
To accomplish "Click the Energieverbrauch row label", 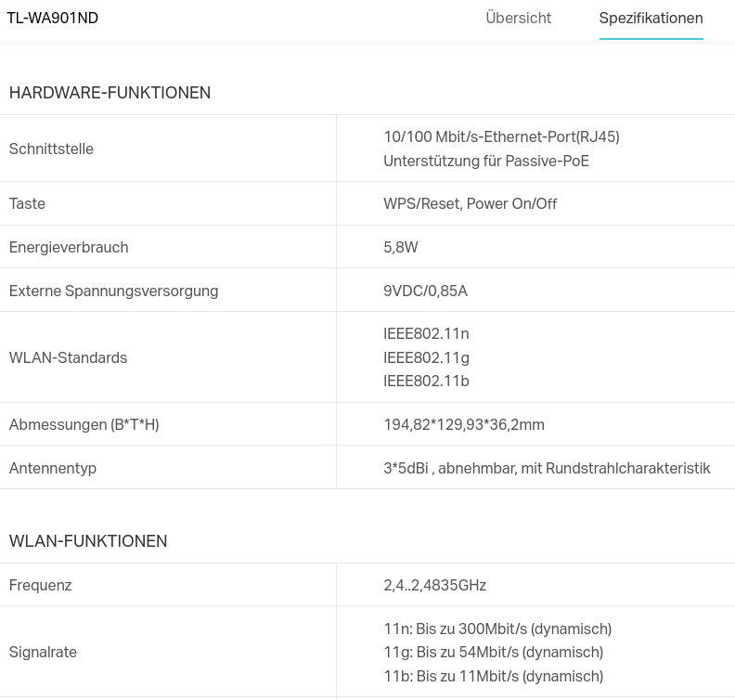I will [x=69, y=247].
